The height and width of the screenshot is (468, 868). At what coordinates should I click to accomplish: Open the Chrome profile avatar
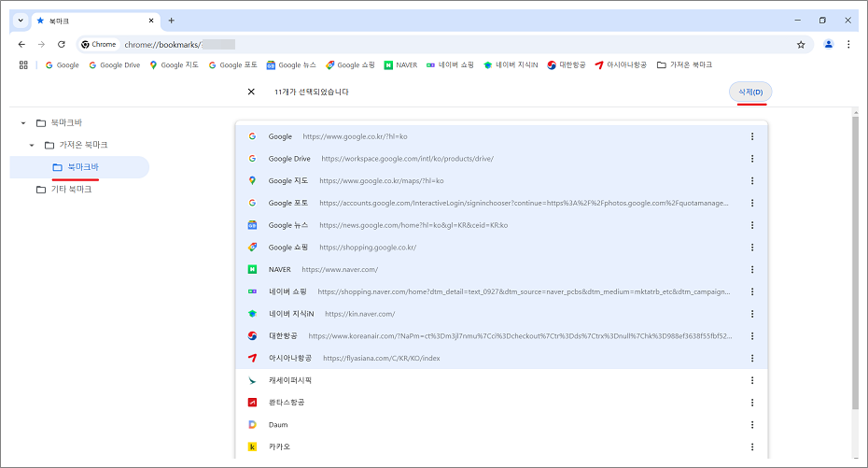[828, 44]
